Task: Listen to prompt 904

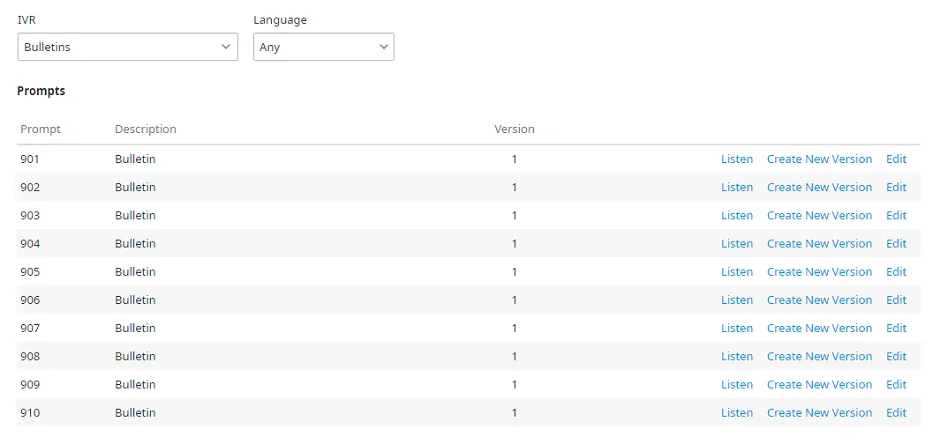Action: (737, 243)
